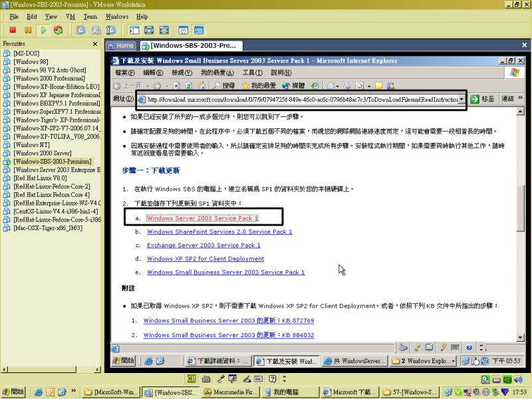Open the IE 檔案(F) menu
The height and width of the screenshot is (399, 532).
pos(125,72)
